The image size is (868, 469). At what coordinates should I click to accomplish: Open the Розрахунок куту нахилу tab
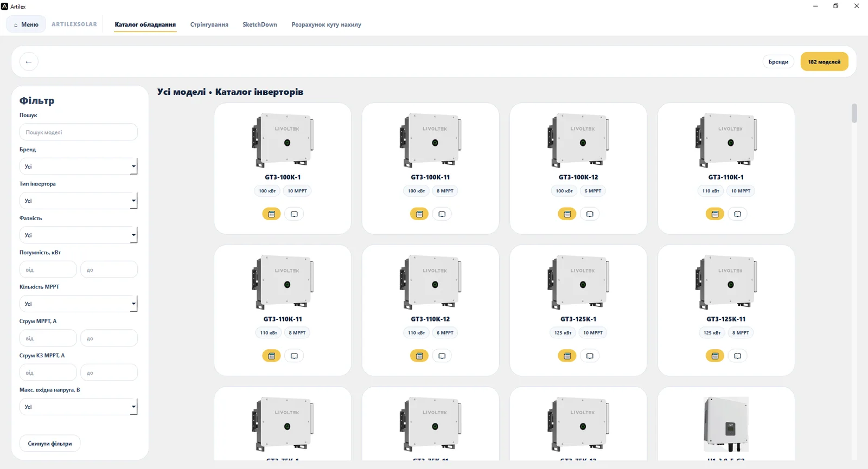(x=326, y=25)
